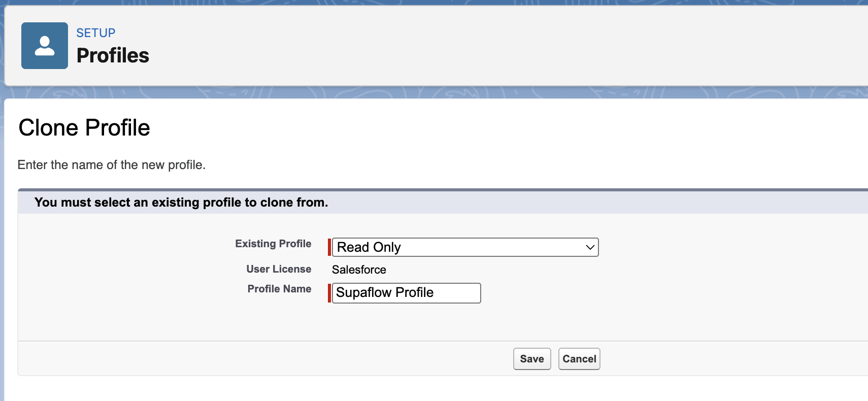Cancel the profile cloning operation
This screenshot has width=868, height=401.
click(x=579, y=358)
